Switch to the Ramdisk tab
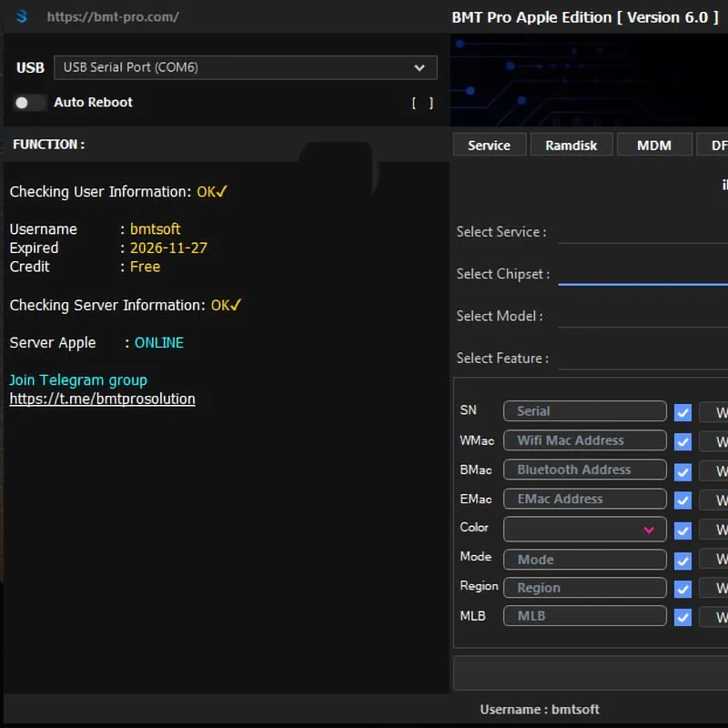The image size is (728, 728). pos(571,146)
